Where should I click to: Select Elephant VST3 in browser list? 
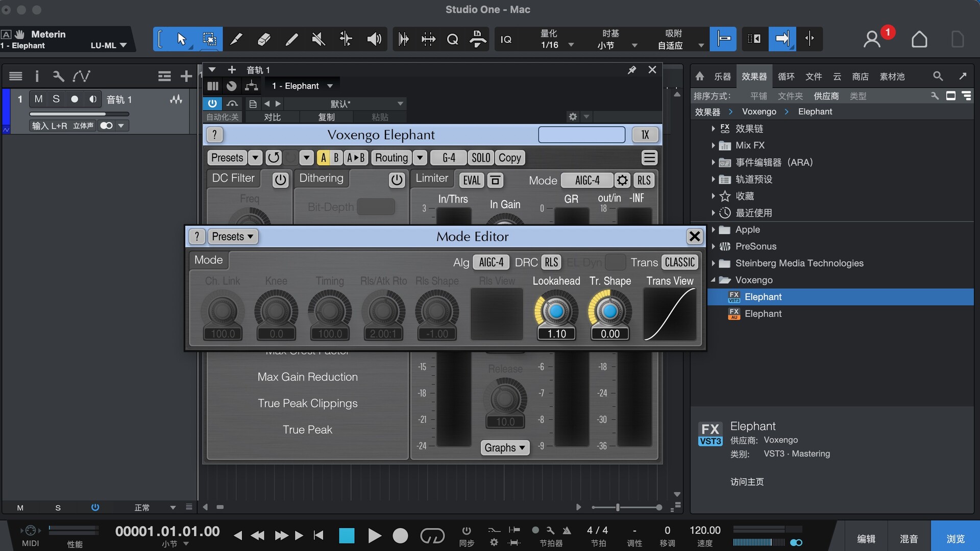tap(763, 297)
